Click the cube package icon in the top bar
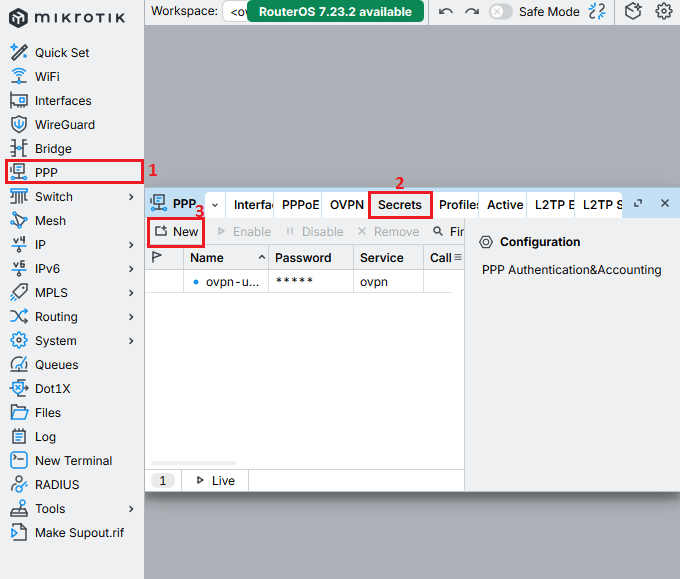The width and height of the screenshot is (680, 579). [x=633, y=11]
